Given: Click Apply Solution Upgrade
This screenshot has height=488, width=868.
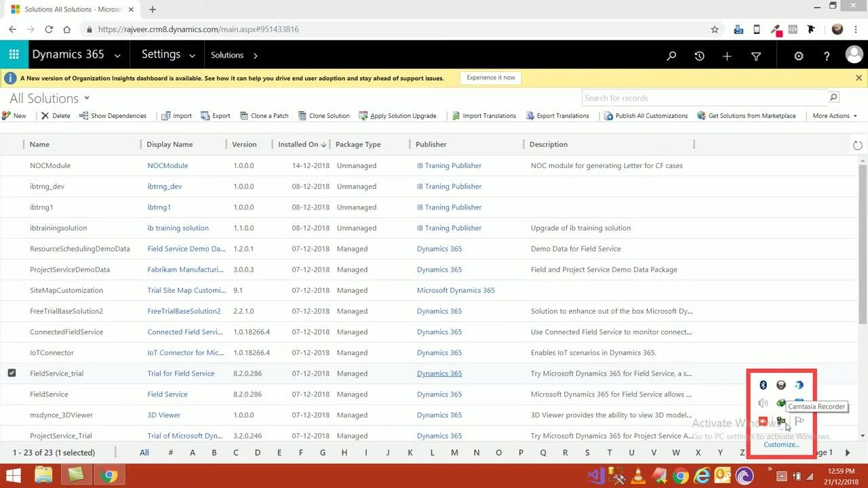Looking at the screenshot, I should coord(398,116).
